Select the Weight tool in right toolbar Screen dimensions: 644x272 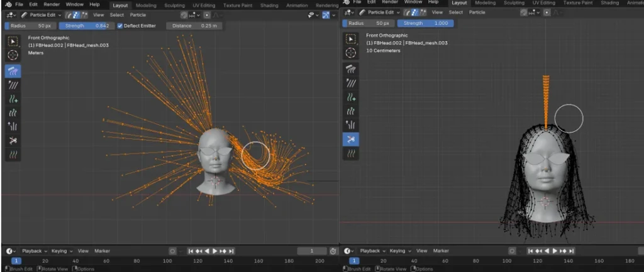(x=351, y=153)
